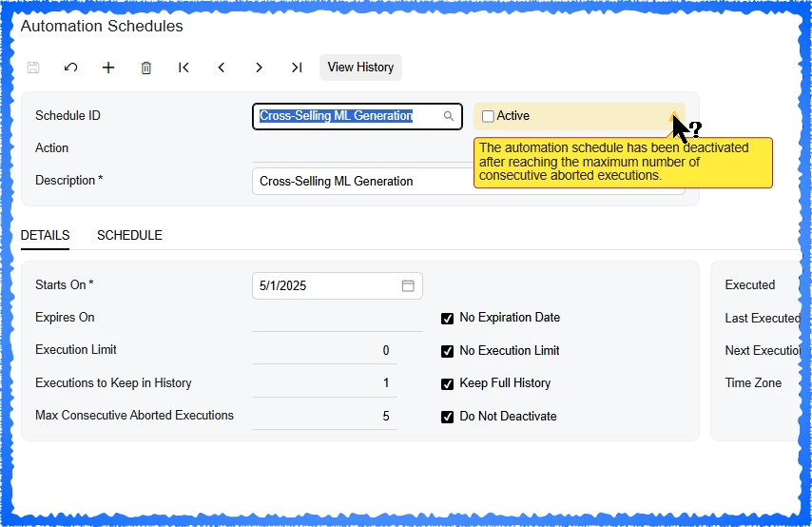Click Max Consecutive Aborted Executions value

click(x=324, y=416)
